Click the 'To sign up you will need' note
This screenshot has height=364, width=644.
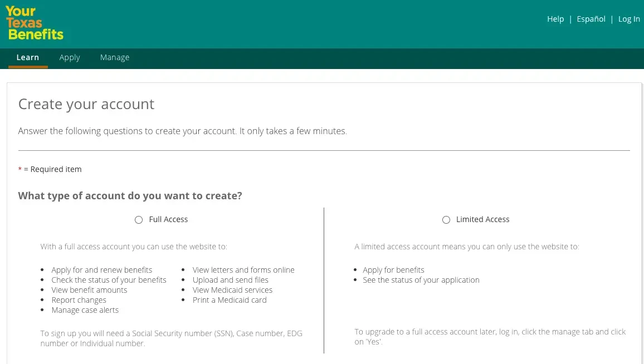171,338
